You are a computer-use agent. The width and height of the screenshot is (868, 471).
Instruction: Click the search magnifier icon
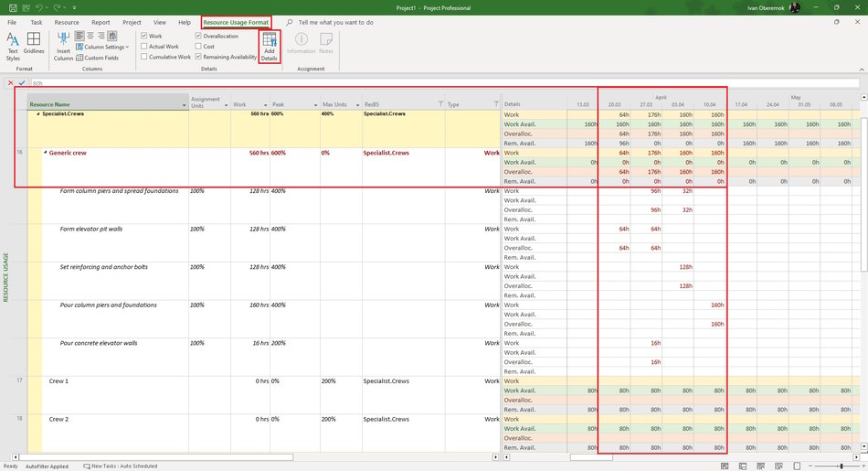tap(290, 22)
